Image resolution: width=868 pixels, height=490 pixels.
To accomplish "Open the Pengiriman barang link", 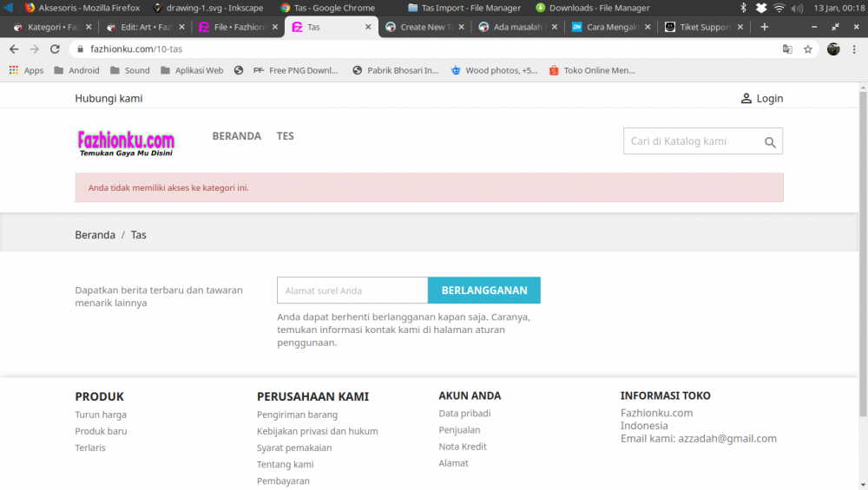I will (297, 415).
